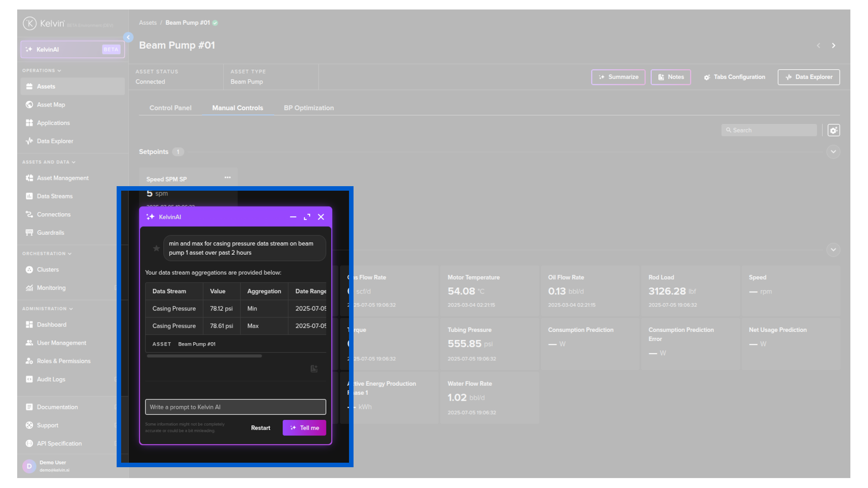868x488 pixels.
Task: Open the three-dot menu on Speed SPM SP
Action: point(227,178)
